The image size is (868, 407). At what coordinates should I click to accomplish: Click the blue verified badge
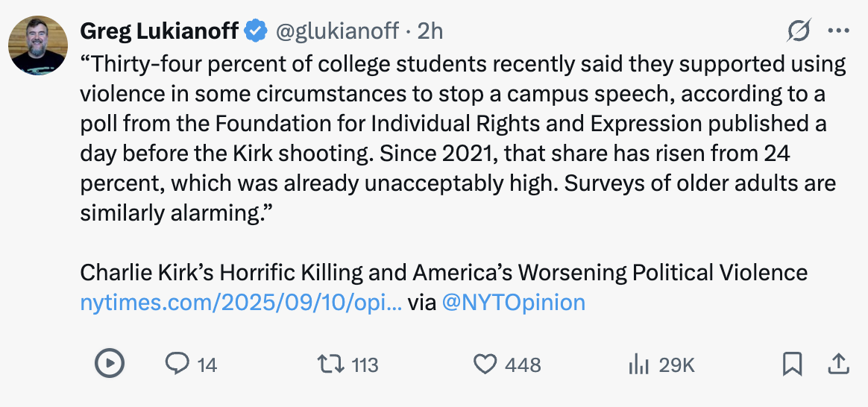pyautogui.click(x=257, y=31)
